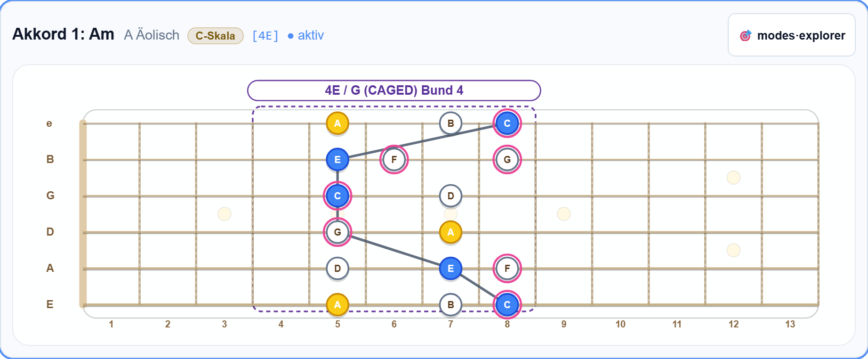Click G note on B string fret 8
Viewport: 868px width, 359px height.
click(x=507, y=160)
